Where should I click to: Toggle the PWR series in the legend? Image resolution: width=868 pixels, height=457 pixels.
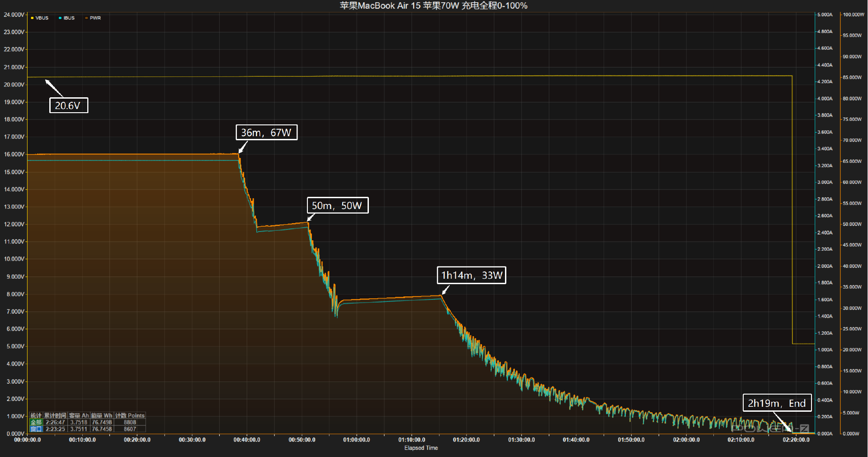pos(93,18)
